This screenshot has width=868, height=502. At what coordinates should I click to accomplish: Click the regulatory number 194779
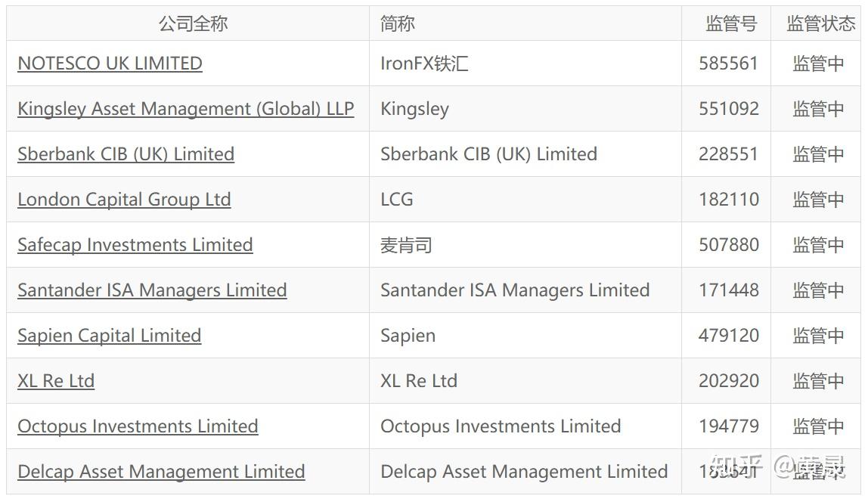[728, 426]
